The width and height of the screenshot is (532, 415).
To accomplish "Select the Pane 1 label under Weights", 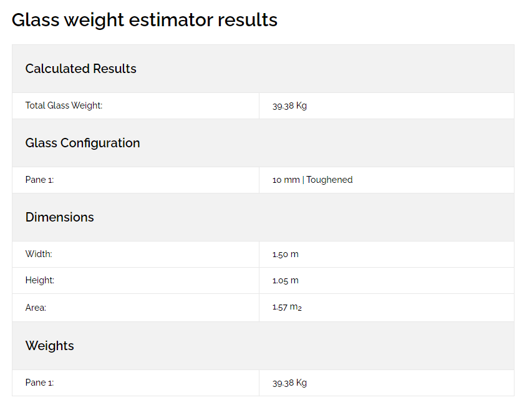I will 40,383.
